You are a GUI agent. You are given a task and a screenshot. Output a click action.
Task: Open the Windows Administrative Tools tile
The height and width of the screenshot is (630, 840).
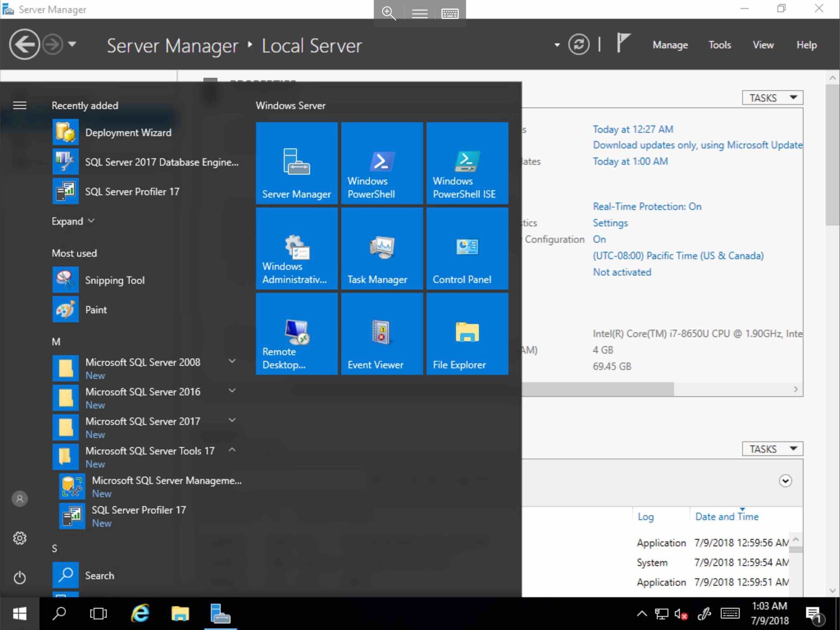coord(297,248)
